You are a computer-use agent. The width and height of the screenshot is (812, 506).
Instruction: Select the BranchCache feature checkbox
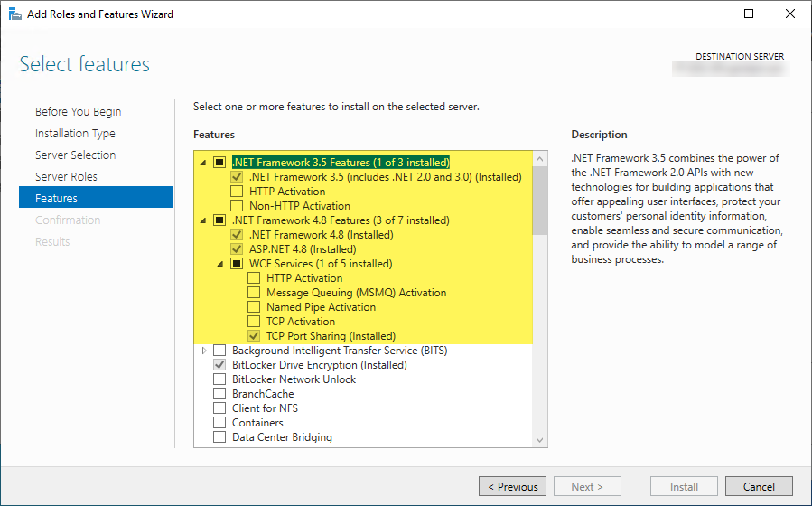(x=219, y=394)
